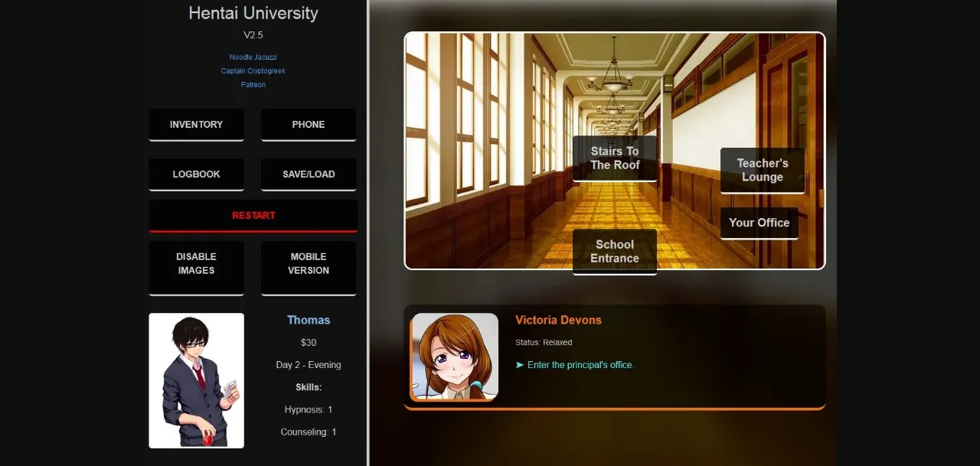This screenshot has width=980, height=466.
Task: Open the SAVE/LOAD screen
Action: [308, 174]
